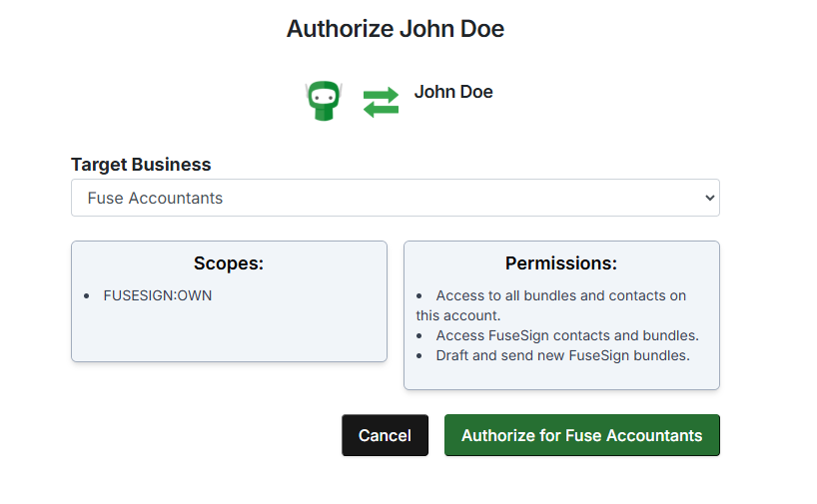Click the John Doe name beside arrows
Screen dimensions: 817x504
(453, 92)
